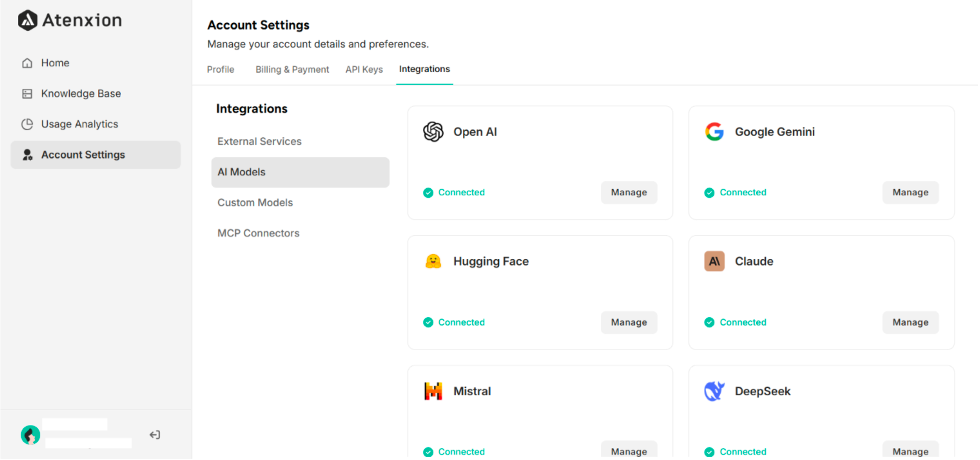
Task: Open the Custom Models section
Action: pyautogui.click(x=255, y=202)
